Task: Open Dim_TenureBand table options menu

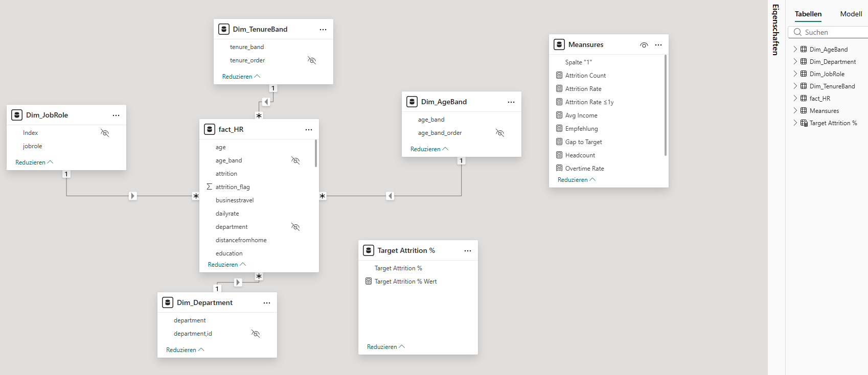Action: click(x=323, y=30)
